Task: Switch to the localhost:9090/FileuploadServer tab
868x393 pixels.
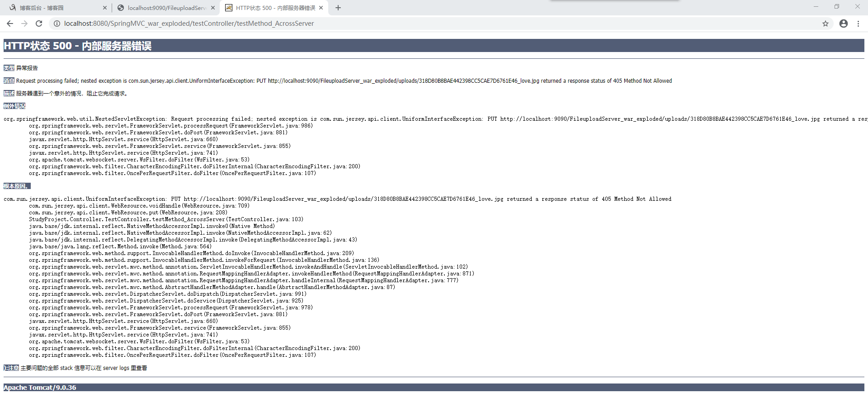Action: [165, 8]
